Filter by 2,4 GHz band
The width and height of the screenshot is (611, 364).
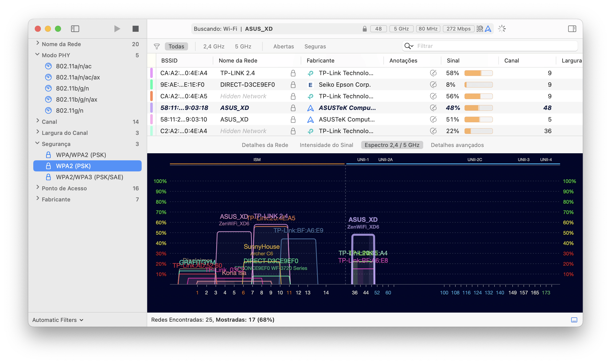coord(214,46)
